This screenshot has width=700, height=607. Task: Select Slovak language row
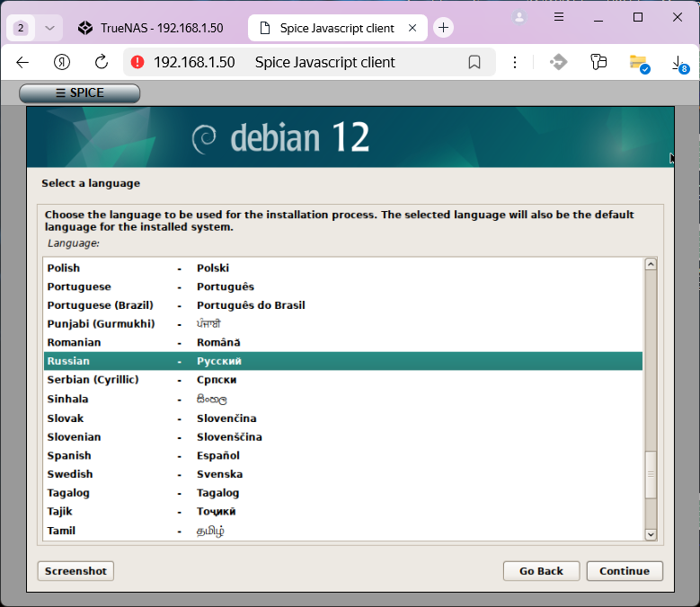(343, 418)
